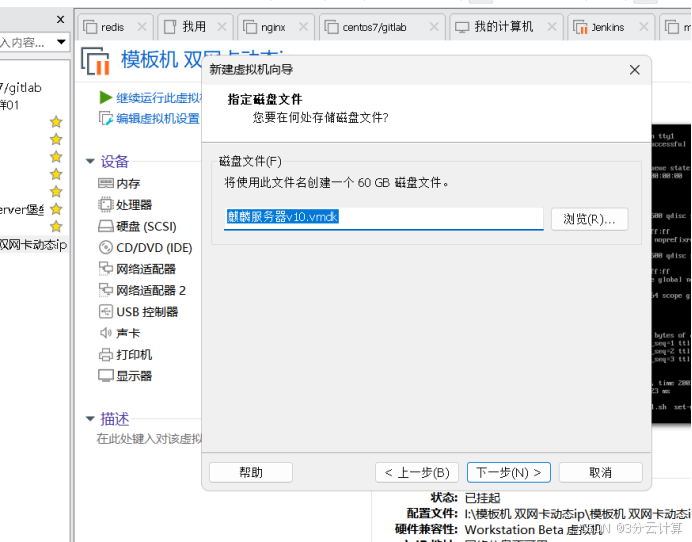Click 浏览(R)... to browse disk file
Image resolution: width=692 pixels, height=542 pixels.
(x=590, y=219)
